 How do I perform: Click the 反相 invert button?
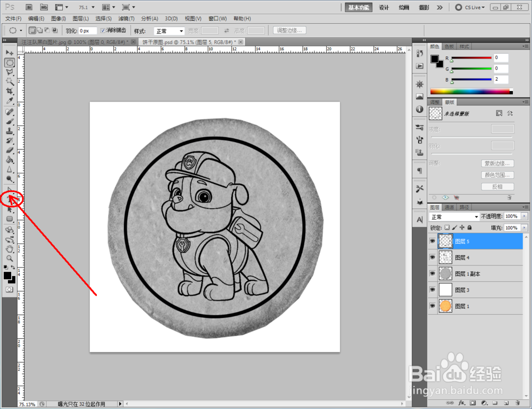tap(497, 187)
